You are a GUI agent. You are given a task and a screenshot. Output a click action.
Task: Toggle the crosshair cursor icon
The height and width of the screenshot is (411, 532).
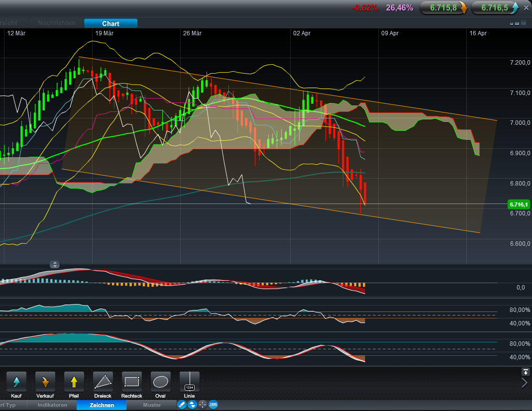203,405
